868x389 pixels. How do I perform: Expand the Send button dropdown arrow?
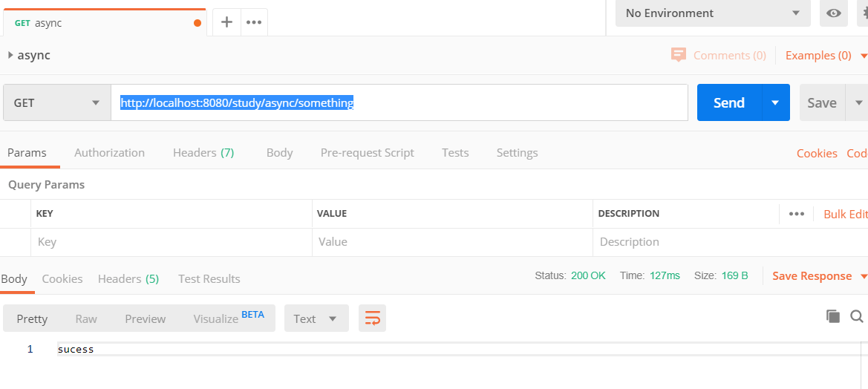coord(775,102)
